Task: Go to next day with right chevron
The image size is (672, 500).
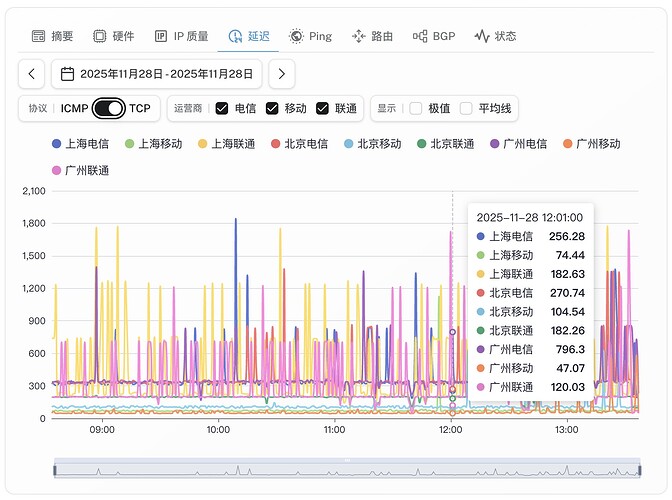Action: click(x=282, y=74)
